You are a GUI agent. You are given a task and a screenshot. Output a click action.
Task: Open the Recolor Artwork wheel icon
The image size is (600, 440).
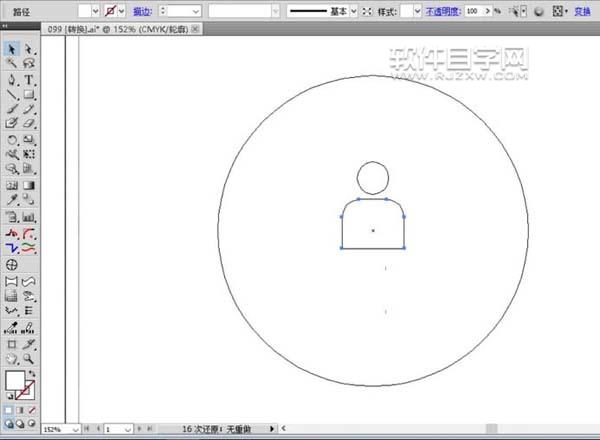(539, 12)
